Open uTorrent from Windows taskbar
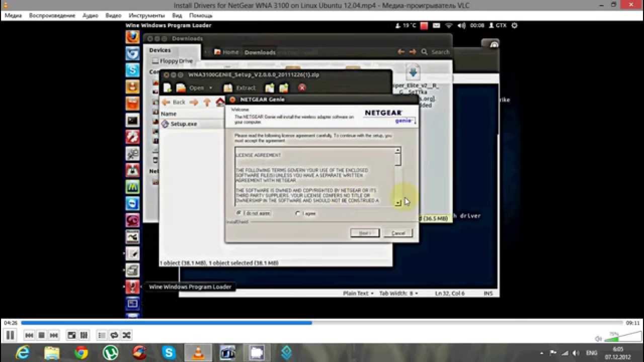The image size is (644, 362). 111,353
